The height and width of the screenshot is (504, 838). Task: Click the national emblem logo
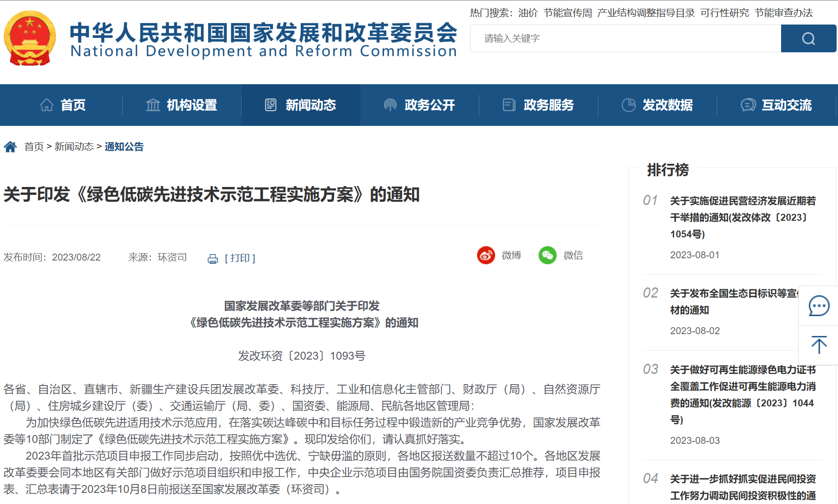point(30,38)
